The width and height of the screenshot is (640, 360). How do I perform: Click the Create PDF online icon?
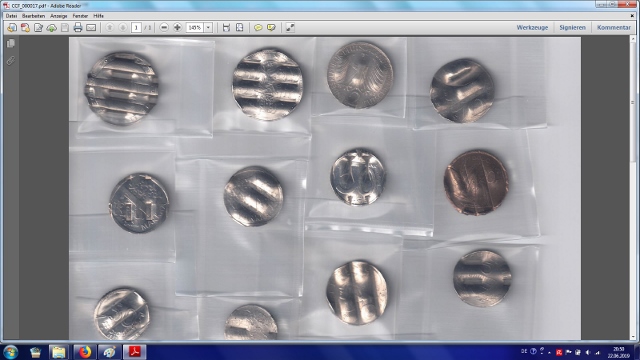point(25,28)
